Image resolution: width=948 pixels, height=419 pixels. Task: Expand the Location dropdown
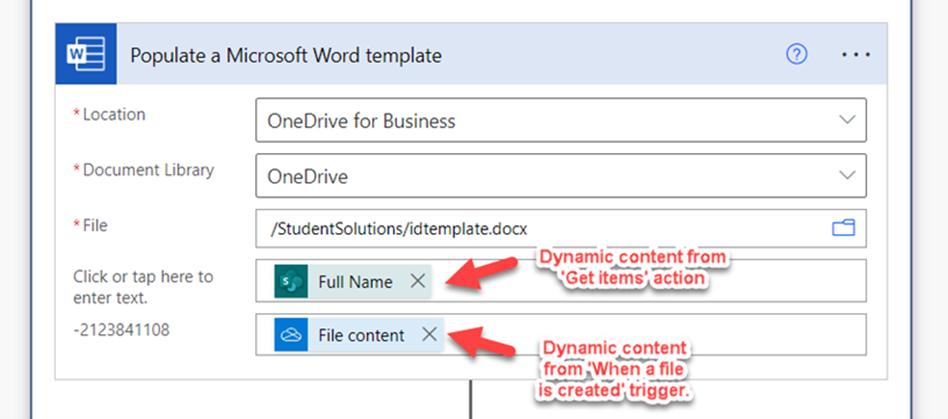[x=848, y=120]
